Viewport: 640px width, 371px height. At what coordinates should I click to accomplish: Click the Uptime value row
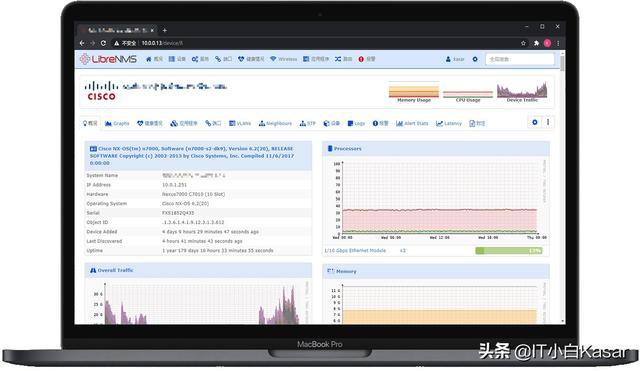[x=198, y=251]
